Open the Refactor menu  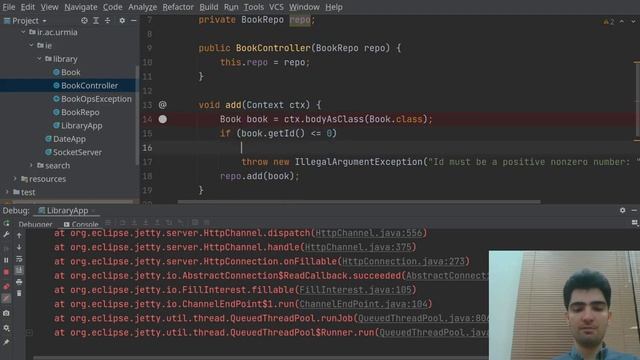pyautogui.click(x=178, y=7)
